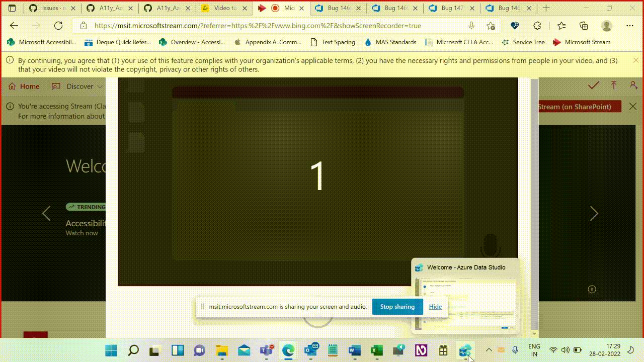Click the microphone icon in the recording preview
644x362 pixels.
(x=491, y=246)
